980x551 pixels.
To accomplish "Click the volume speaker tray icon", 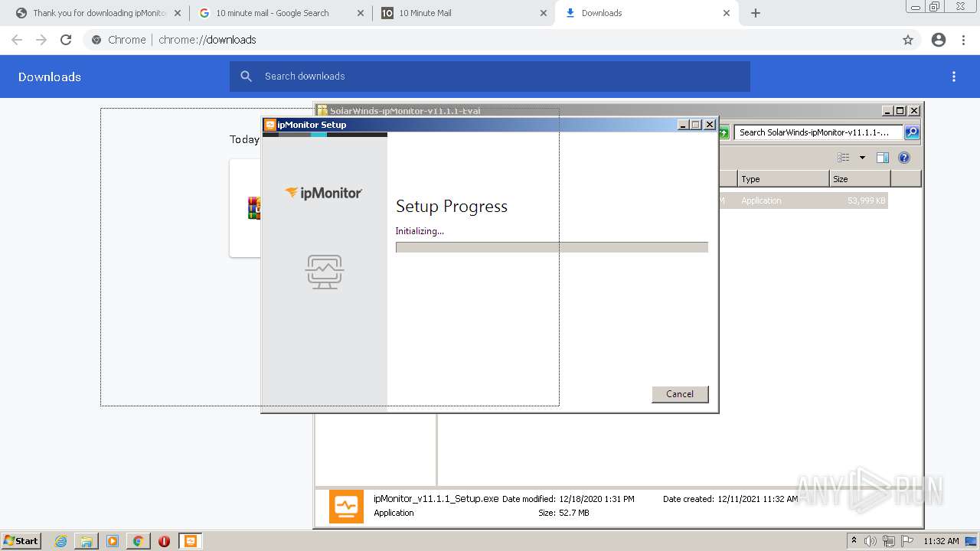I will coord(870,541).
